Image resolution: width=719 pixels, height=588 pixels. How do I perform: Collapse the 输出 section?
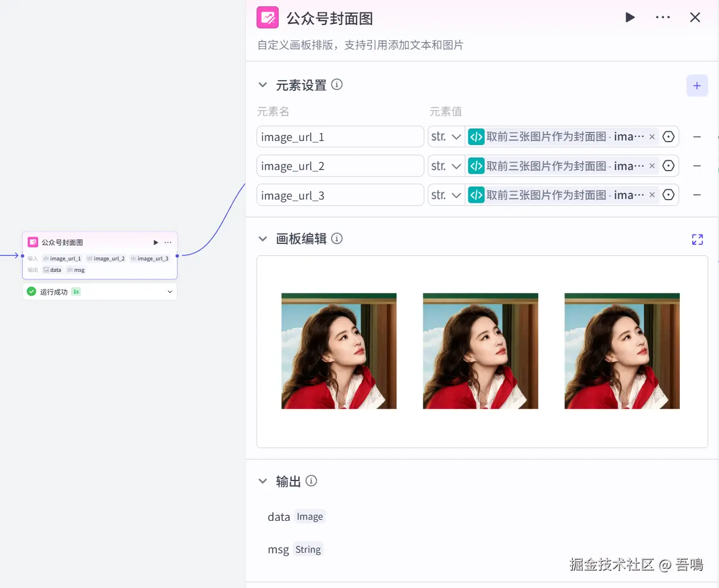(x=263, y=481)
